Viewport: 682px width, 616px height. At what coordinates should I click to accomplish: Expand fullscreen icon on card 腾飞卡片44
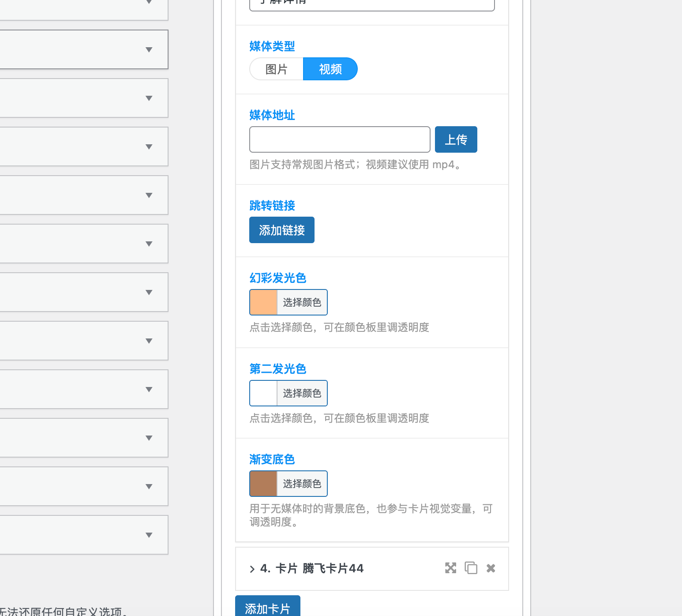(x=450, y=568)
